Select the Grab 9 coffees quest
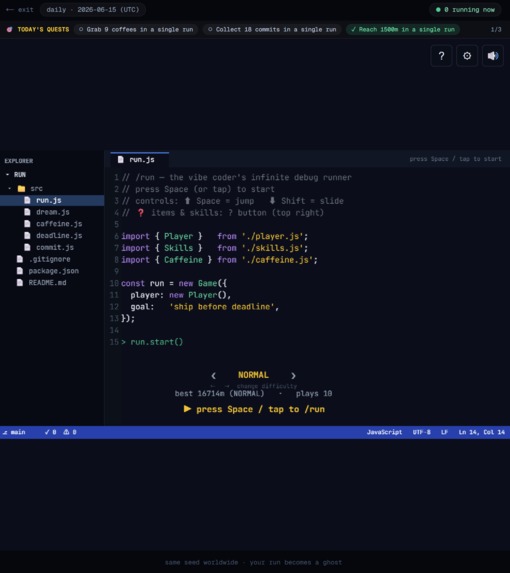Viewport: 510px width, 573px height. [136, 29]
